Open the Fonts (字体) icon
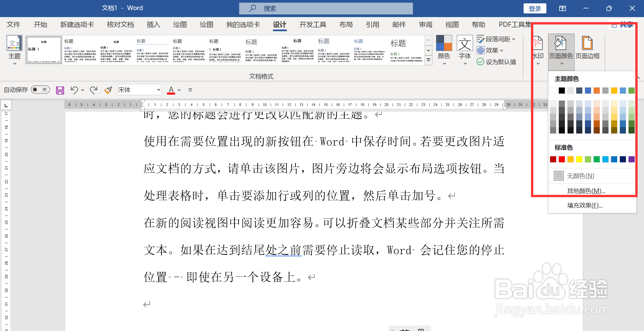644x331 pixels. [x=465, y=43]
